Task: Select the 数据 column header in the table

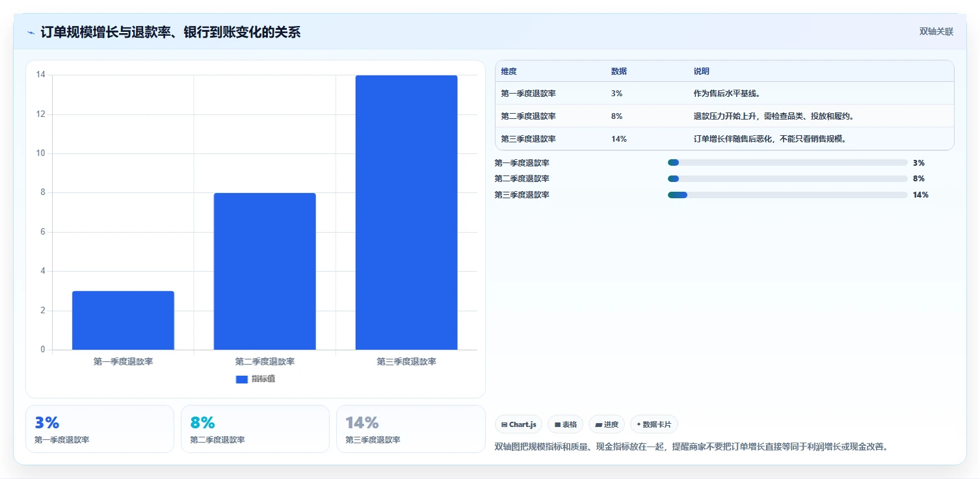Action: point(619,71)
